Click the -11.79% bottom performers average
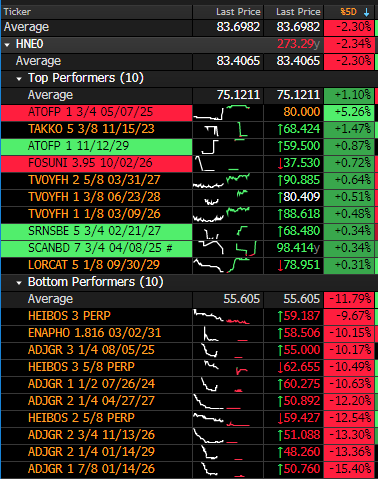Image resolution: width=378 pixels, height=479 pixels. pyautogui.click(x=349, y=299)
